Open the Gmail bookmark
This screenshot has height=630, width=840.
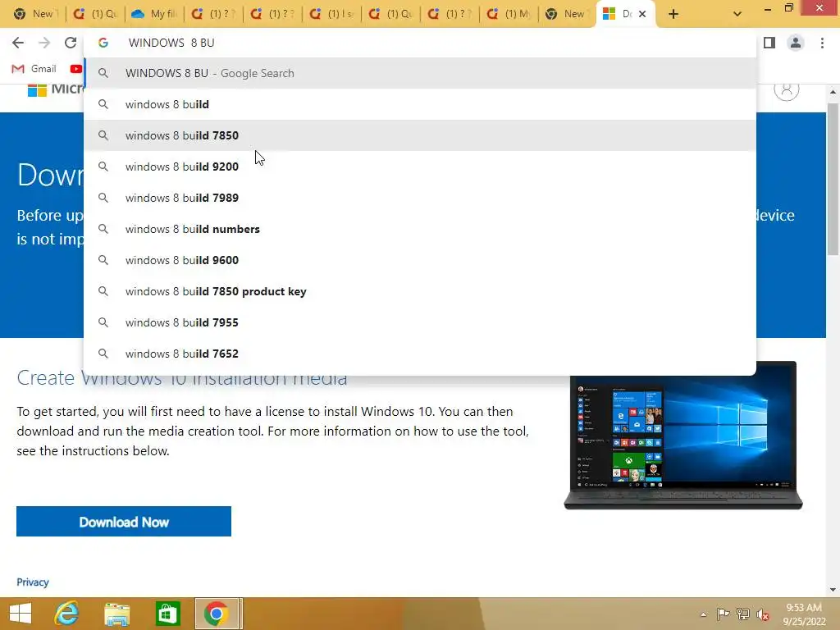pyautogui.click(x=34, y=69)
